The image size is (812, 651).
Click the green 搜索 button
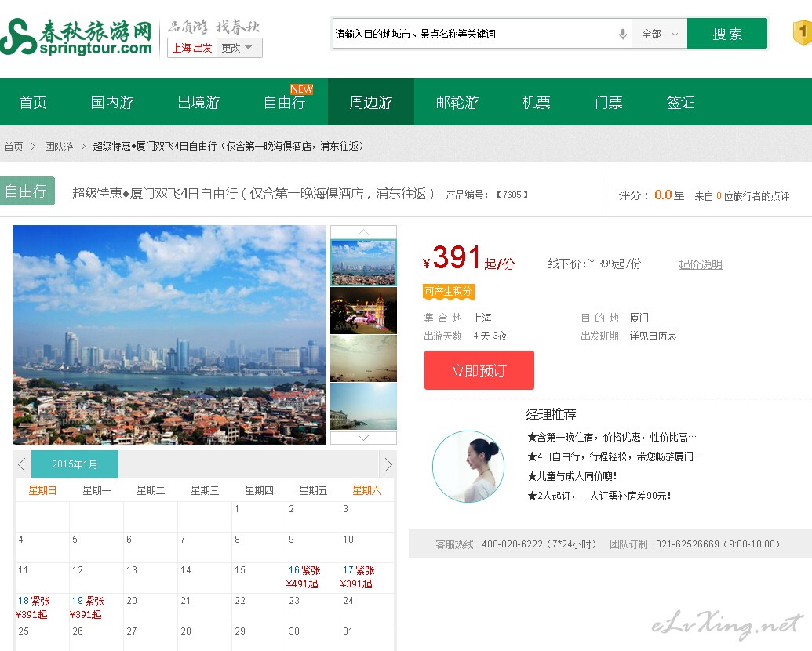point(726,35)
